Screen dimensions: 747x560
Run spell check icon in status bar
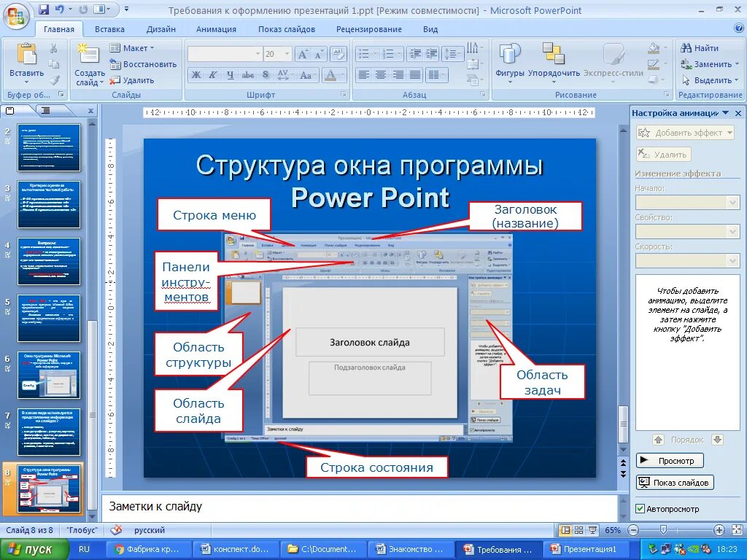116,530
